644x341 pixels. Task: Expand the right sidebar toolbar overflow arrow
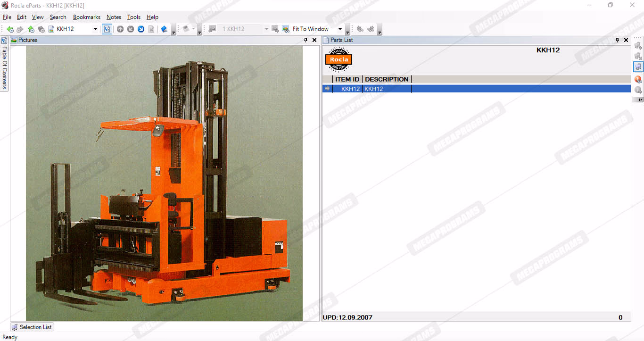coord(640,100)
